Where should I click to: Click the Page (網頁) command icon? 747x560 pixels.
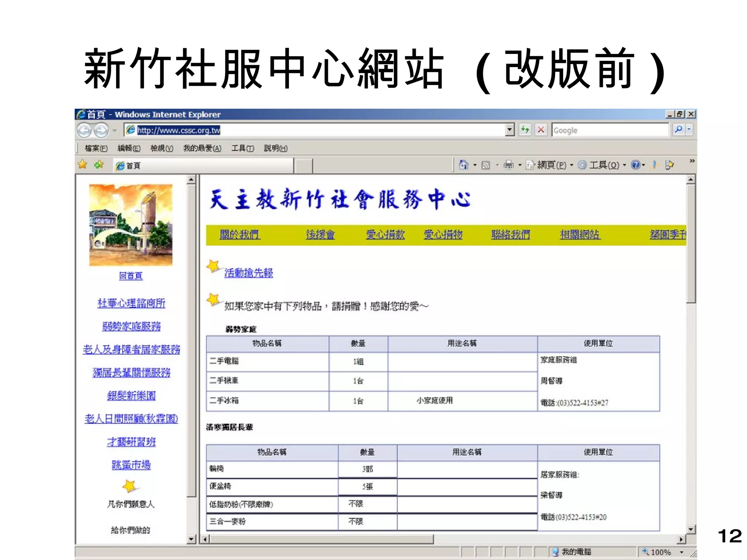click(530, 165)
